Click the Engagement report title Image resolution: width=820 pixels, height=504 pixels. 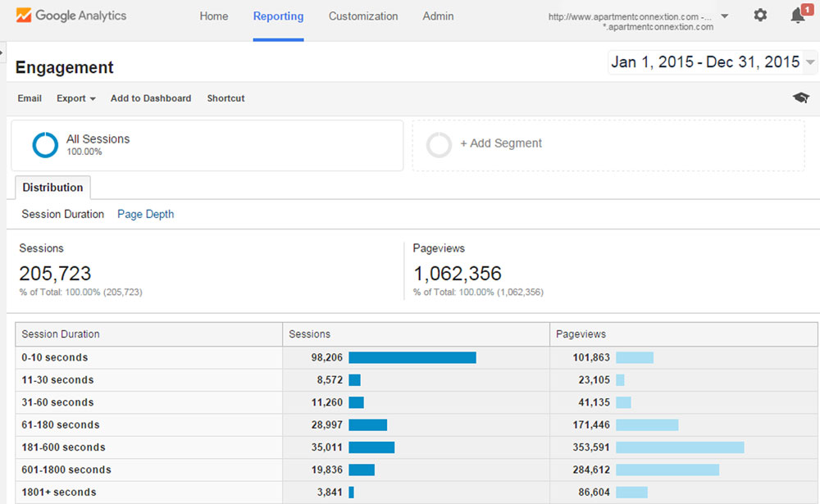[x=64, y=67]
